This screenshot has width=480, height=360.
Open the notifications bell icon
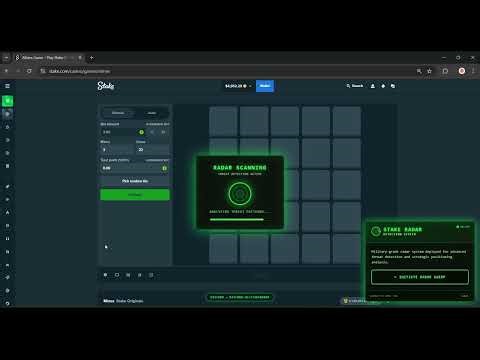click(383, 86)
